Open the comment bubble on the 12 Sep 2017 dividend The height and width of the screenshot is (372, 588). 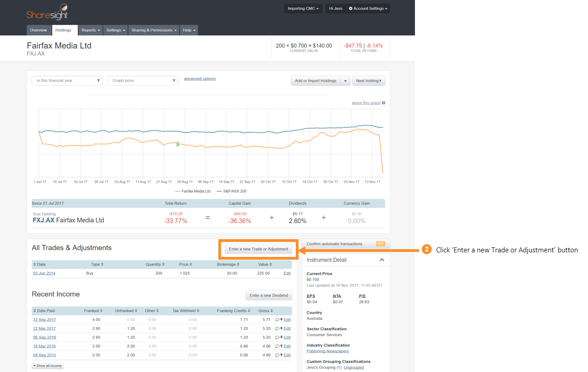pos(278,319)
